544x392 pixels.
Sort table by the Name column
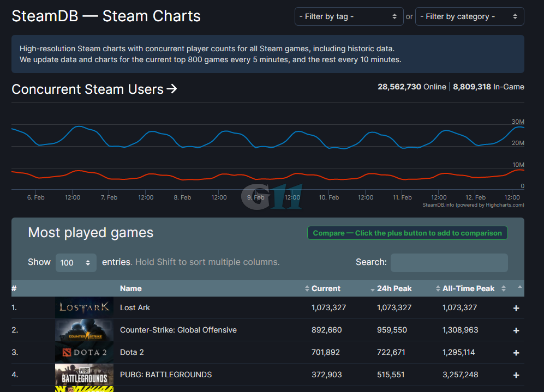click(131, 288)
